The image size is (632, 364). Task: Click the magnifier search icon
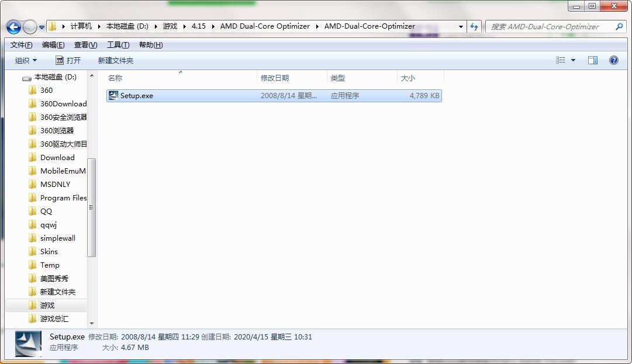coord(620,26)
